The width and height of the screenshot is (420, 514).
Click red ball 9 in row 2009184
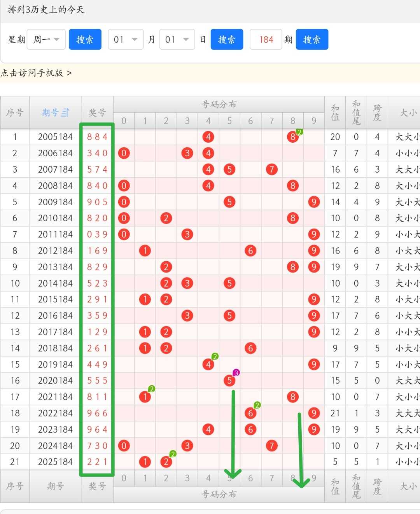tap(314, 202)
